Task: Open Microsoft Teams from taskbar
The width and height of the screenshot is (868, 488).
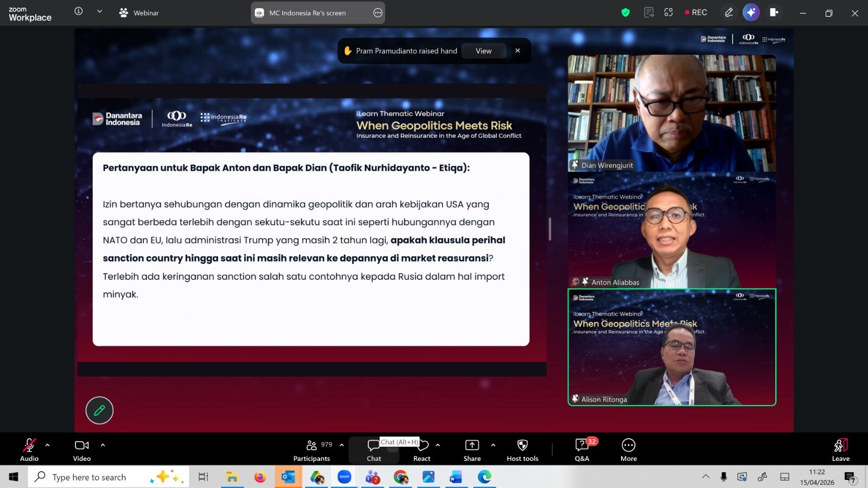Action: 373,477
